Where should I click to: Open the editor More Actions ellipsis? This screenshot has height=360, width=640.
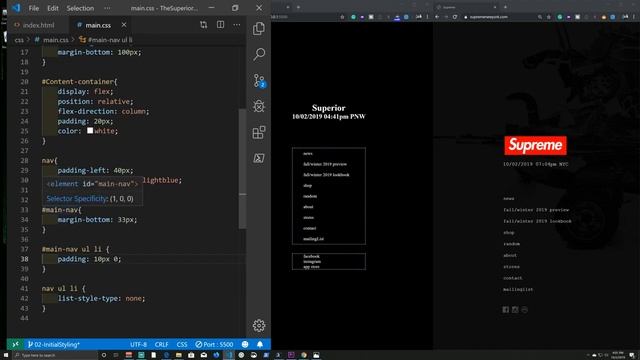click(x=237, y=25)
